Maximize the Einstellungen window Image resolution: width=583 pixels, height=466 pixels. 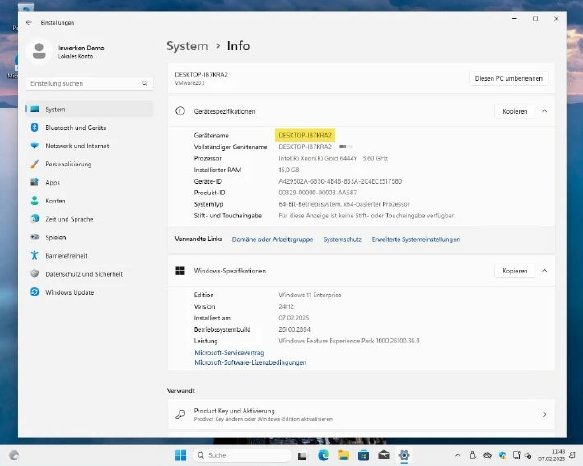(x=535, y=19)
